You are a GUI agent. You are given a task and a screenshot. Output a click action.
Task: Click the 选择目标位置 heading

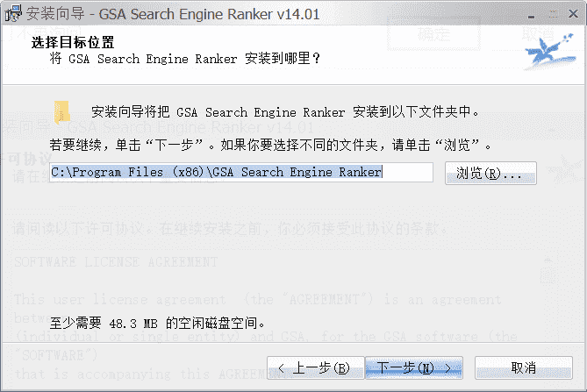pos(73,42)
